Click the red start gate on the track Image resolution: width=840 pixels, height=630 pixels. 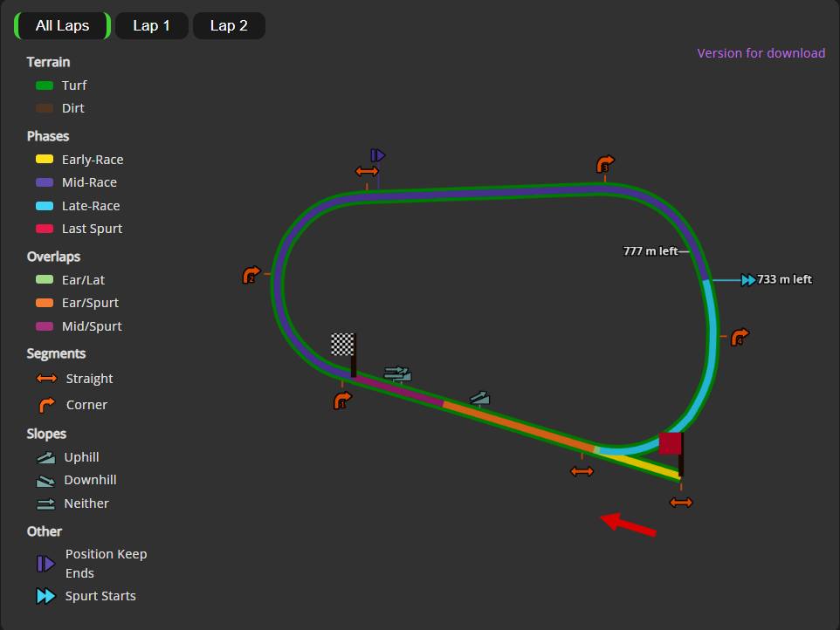[671, 443]
